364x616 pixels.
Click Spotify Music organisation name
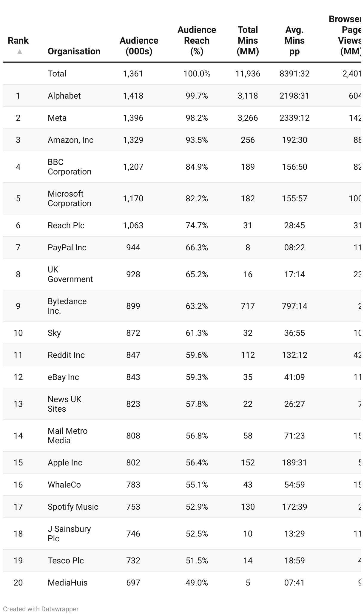73,507
